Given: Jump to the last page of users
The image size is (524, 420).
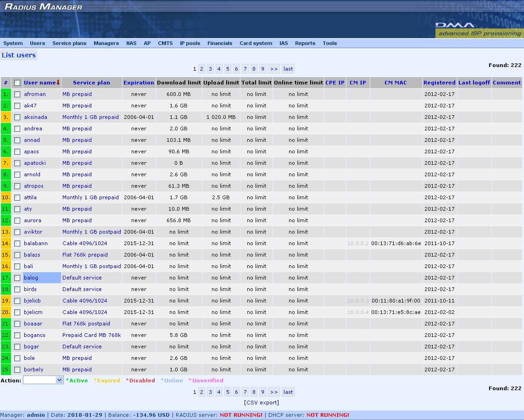Looking at the screenshot, I should tap(288, 68).
